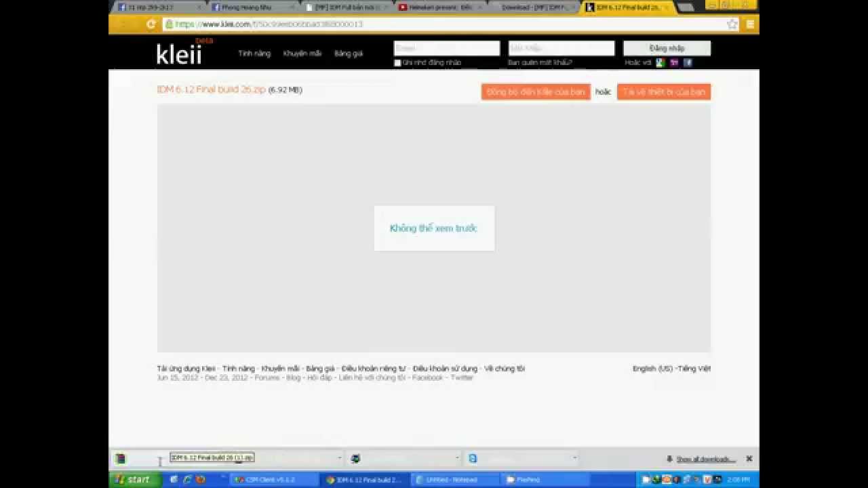Screen dimensions: 868x488
Task: Sign in with the Google icon
Action: [660, 62]
